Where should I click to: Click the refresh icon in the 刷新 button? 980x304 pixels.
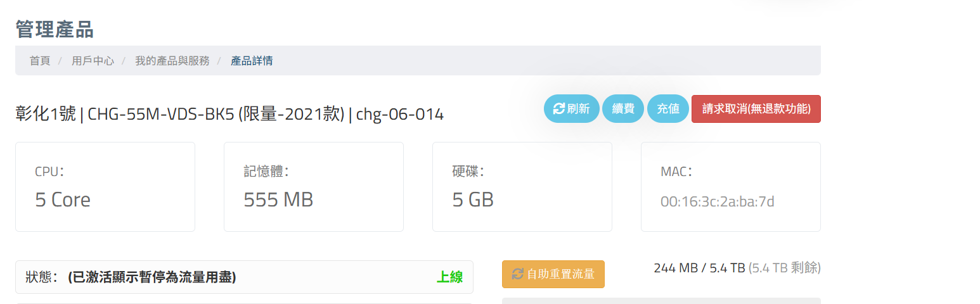(558, 109)
